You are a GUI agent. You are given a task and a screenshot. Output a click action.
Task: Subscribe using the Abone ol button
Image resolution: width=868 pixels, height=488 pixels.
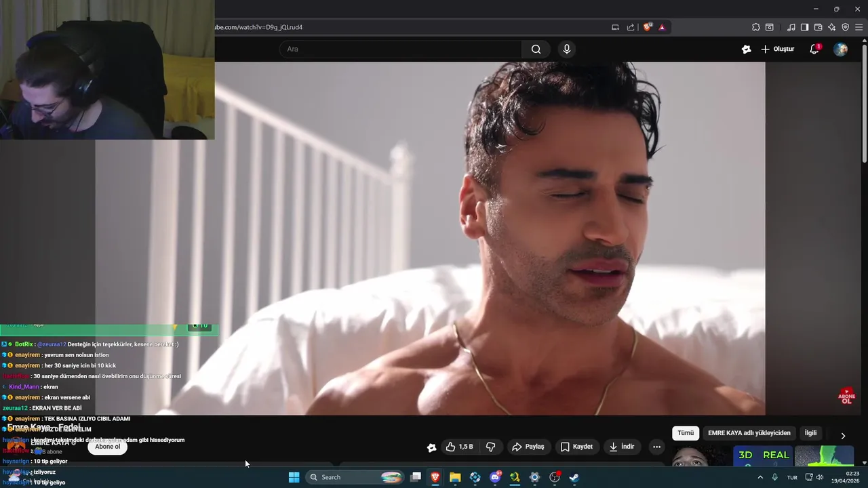(107, 447)
